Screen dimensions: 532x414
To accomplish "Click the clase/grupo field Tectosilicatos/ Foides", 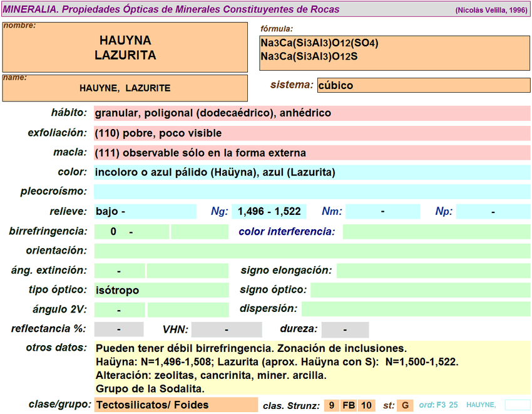I will (175, 405).
